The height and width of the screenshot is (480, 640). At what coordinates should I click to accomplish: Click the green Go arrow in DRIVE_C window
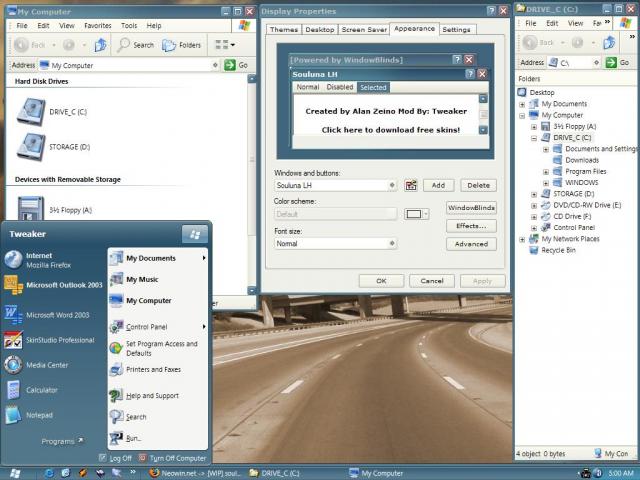(611, 62)
